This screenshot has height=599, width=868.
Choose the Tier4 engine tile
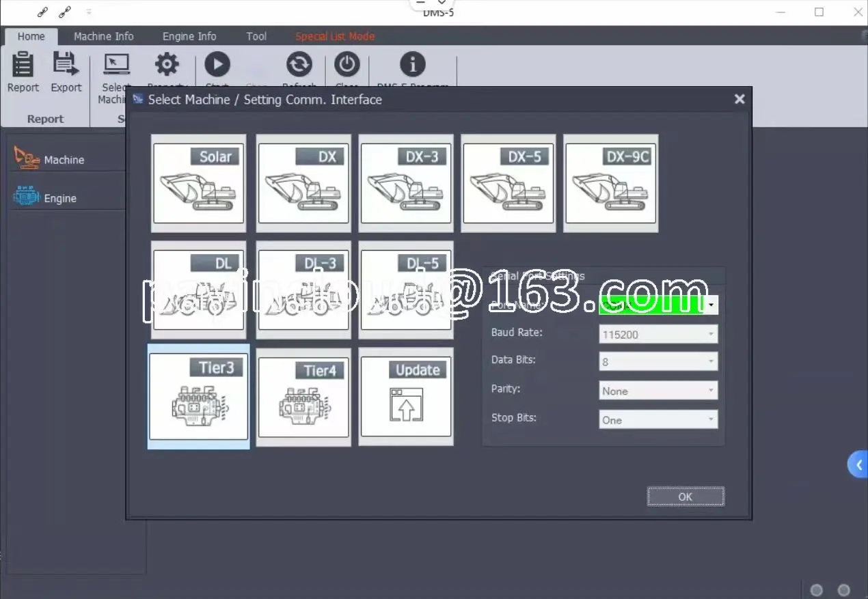303,397
